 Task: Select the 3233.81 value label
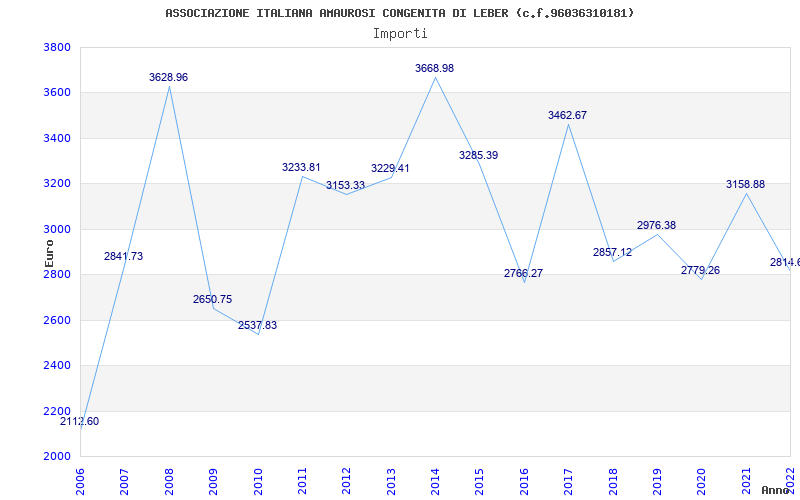(302, 167)
